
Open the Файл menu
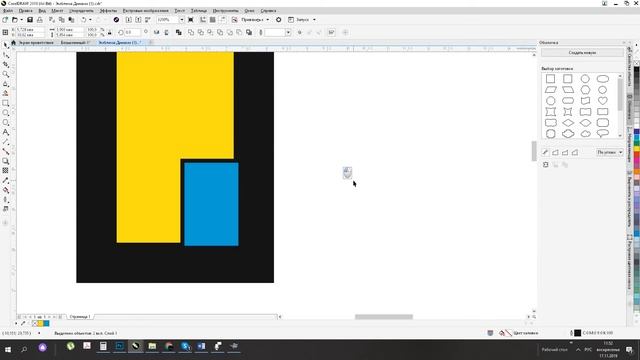(8, 11)
